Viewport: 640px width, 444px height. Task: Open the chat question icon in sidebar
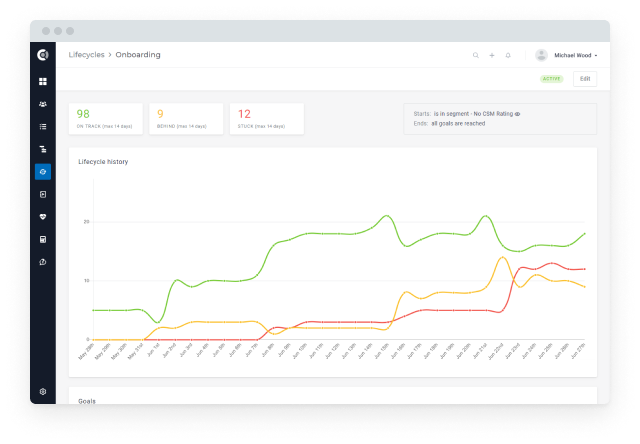(x=43, y=262)
